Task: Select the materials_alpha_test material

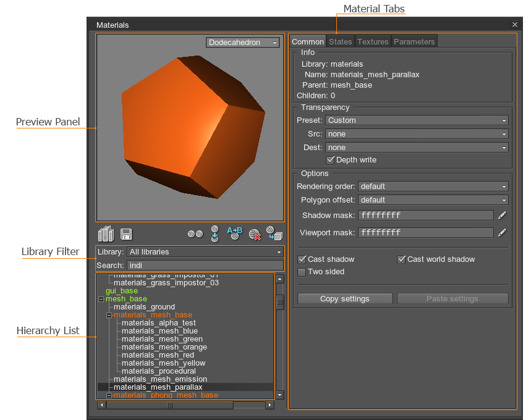Action: [x=158, y=323]
